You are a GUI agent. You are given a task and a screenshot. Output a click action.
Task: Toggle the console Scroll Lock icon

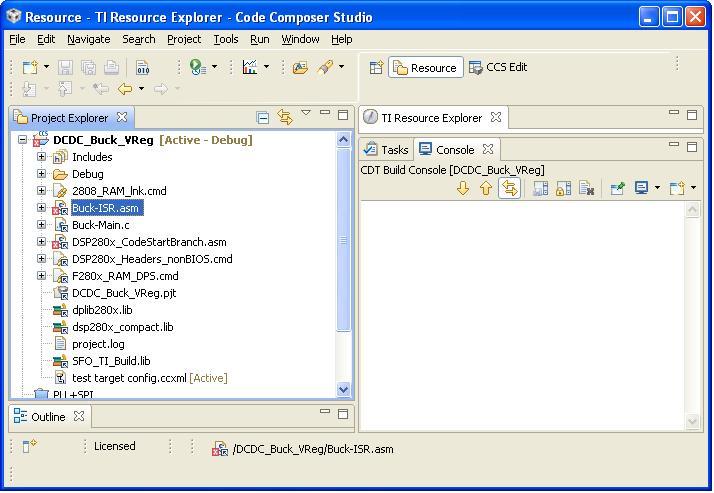point(564,188)
